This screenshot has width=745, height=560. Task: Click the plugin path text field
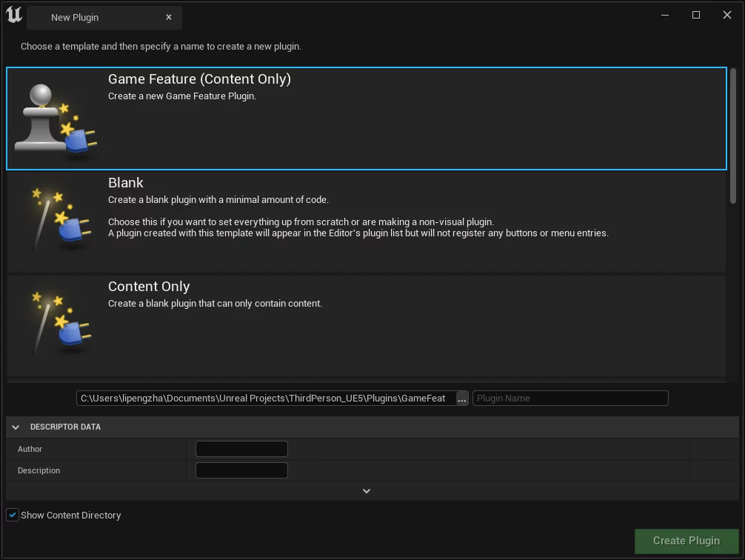pos(265,399)
